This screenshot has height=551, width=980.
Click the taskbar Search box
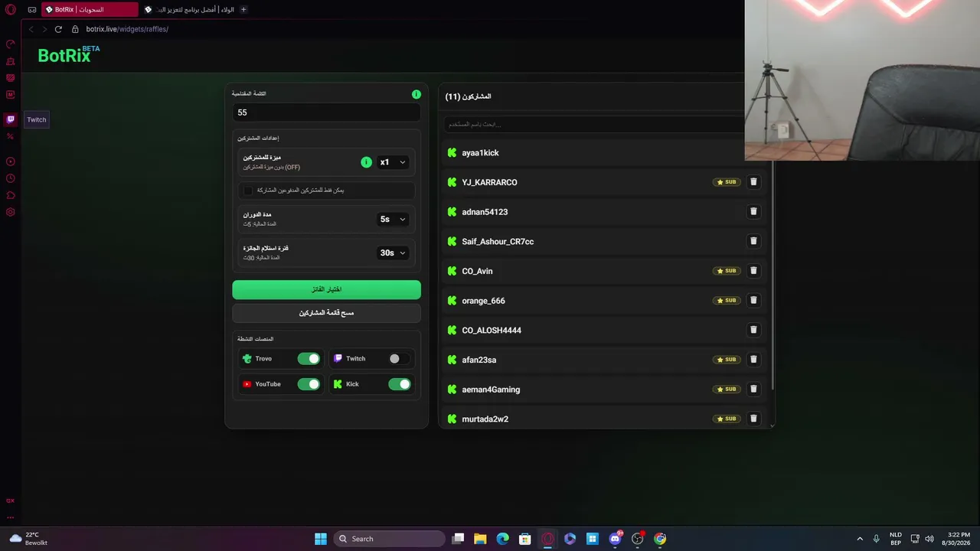pyautogui.click(x=390, y=539)
